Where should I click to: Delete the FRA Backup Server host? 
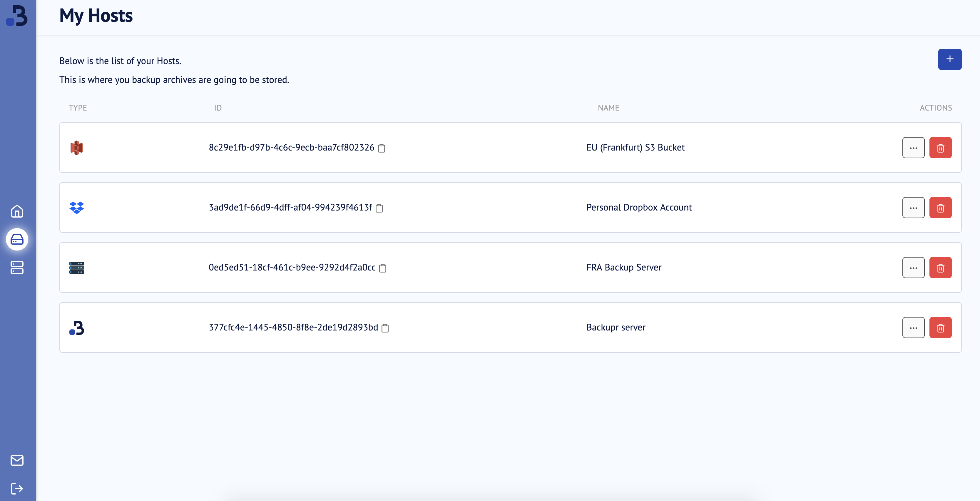(x=940, y=268)
